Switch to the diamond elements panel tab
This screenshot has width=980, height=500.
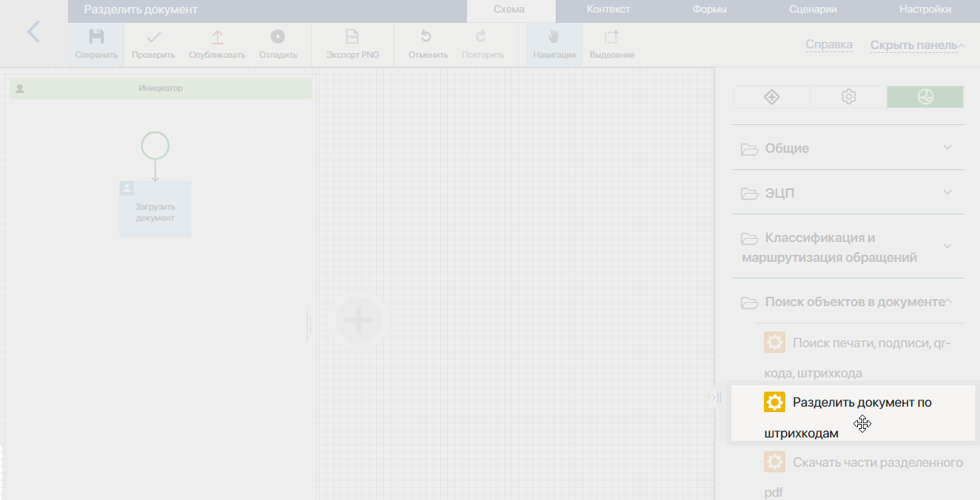coord(772,97)
